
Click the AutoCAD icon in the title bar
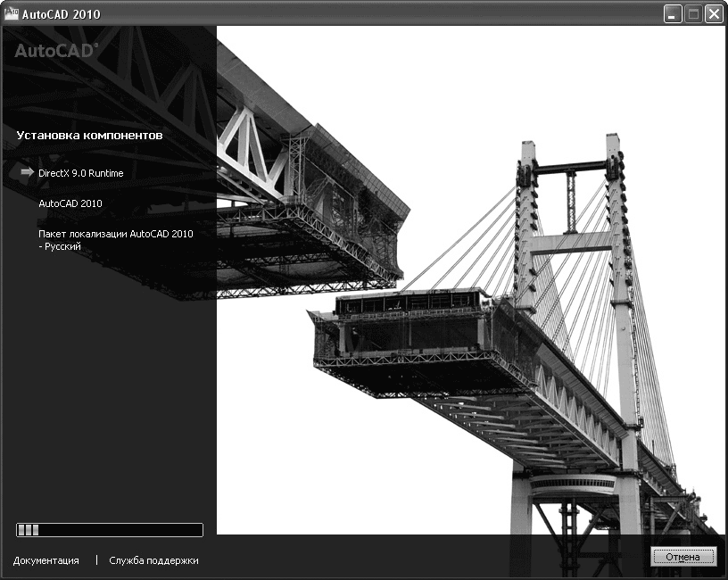click(x=12, y=13)
